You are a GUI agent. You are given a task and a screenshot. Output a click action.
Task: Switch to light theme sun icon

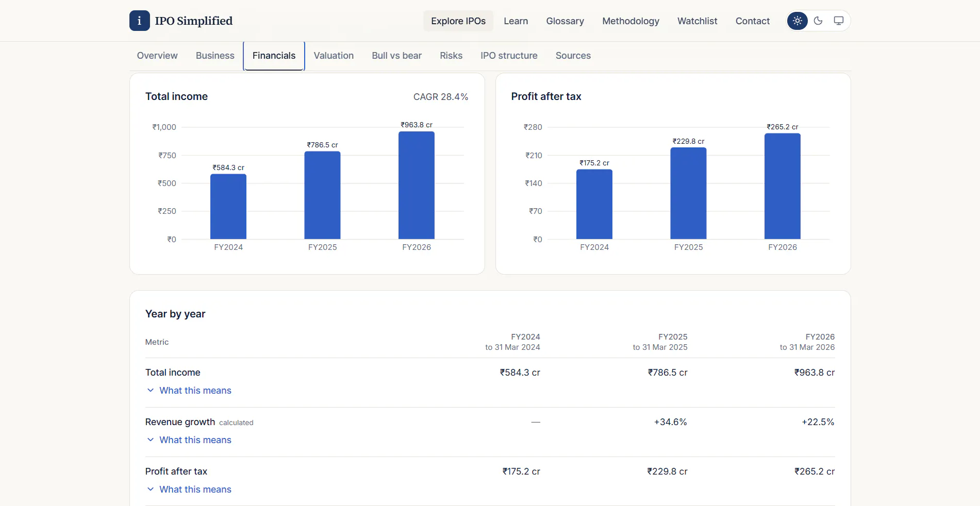(798, 21)
